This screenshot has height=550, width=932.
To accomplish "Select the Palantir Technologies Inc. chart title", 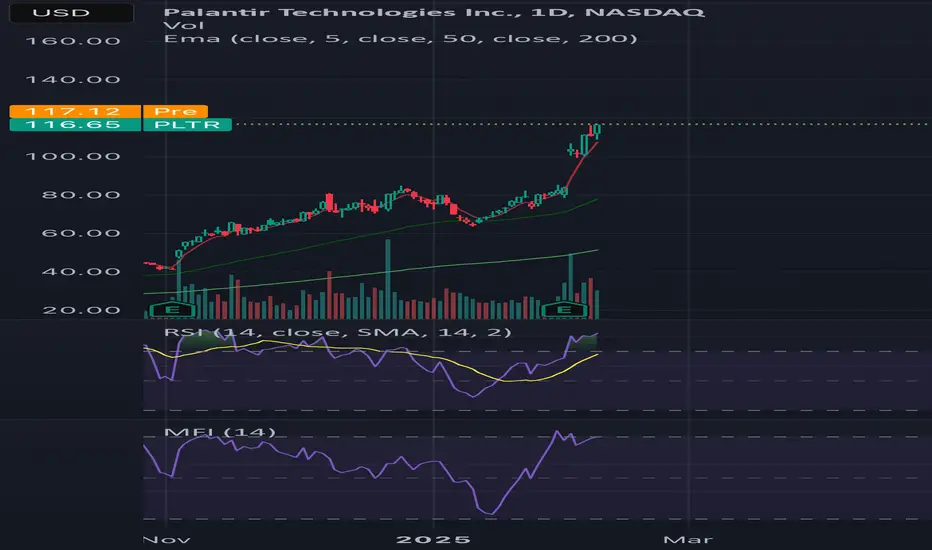I will coord(433,12).
